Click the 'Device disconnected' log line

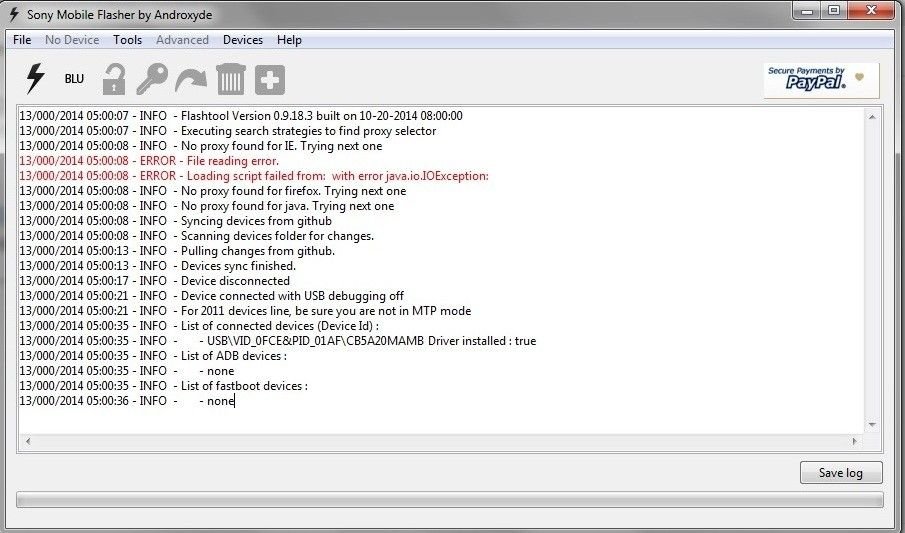tap(154, 281)
